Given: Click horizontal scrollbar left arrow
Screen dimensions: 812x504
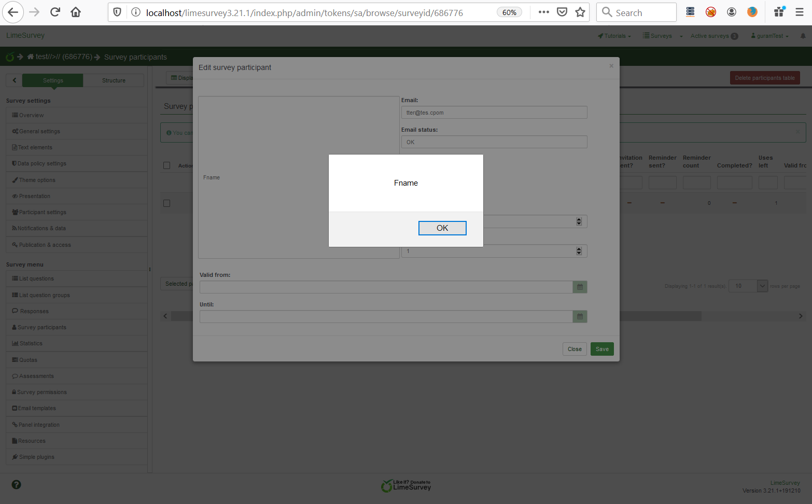Looking at the screenshot, I should (165, 316).
